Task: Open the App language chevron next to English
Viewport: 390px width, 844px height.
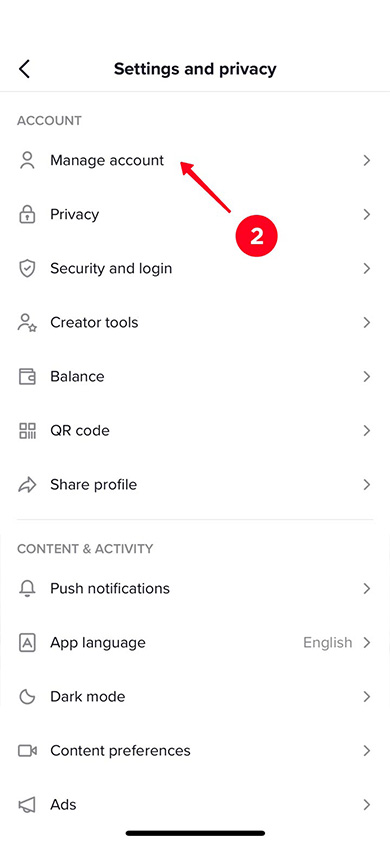Action: pyautogui.click(x=367, y=642)
